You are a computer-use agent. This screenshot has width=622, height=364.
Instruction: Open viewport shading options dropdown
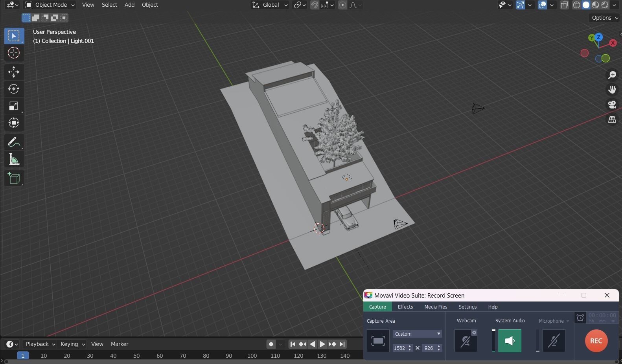click(614, 5)
